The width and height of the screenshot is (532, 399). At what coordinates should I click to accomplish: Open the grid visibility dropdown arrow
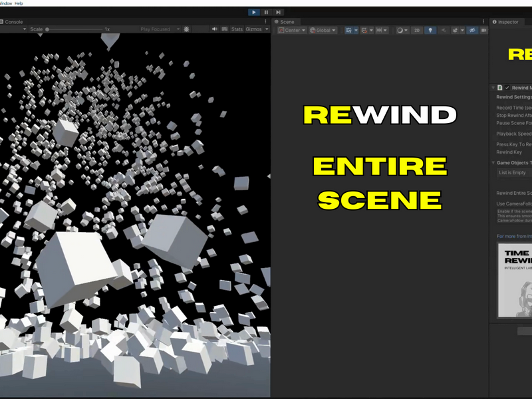[x=356, y=30]
